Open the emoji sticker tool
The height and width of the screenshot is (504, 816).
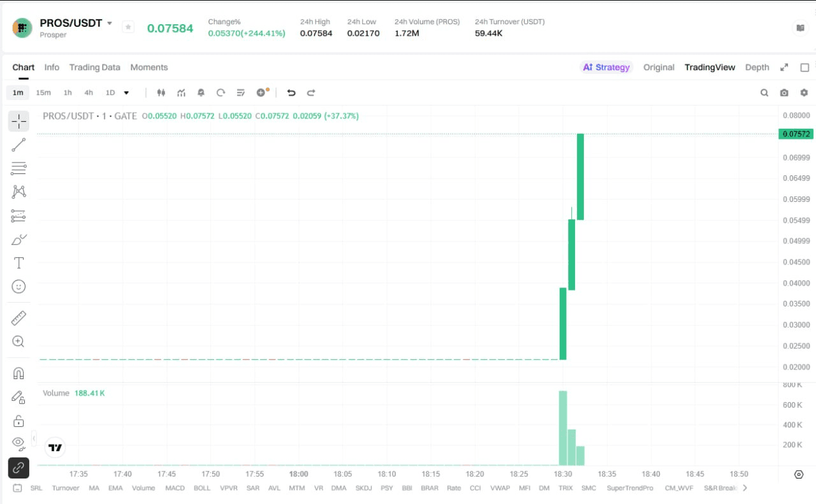18,287
